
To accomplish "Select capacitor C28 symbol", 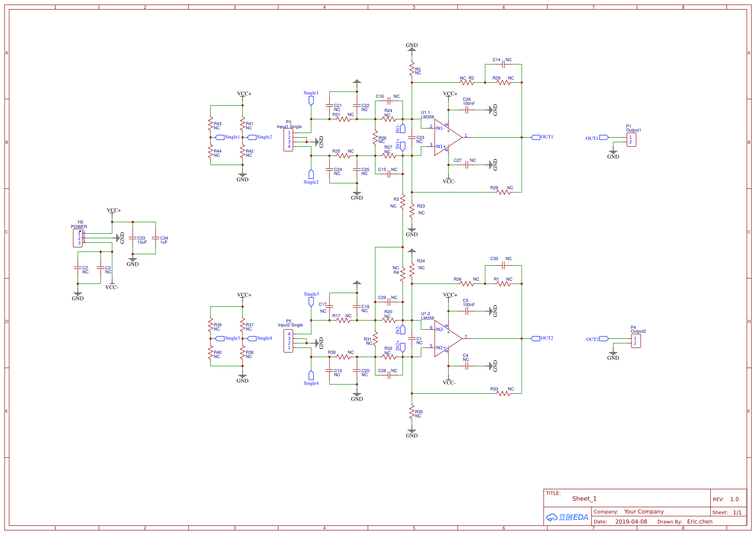I will 389,375.
